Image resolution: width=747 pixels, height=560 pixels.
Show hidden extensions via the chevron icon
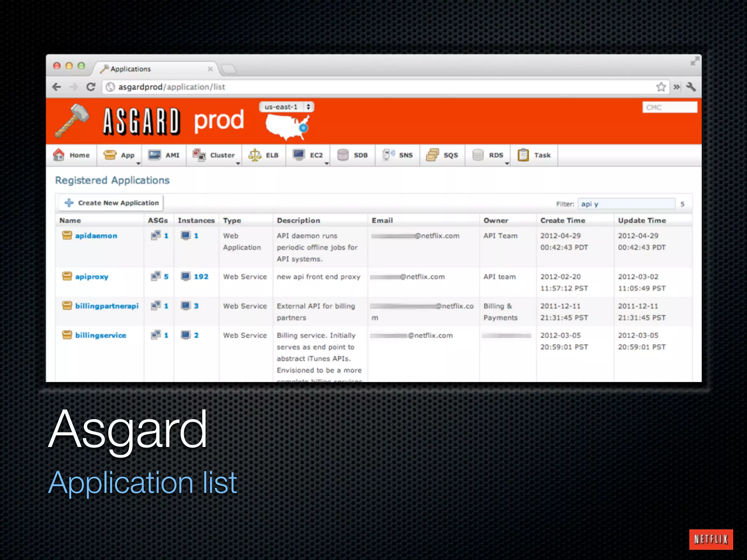point(677,87)
